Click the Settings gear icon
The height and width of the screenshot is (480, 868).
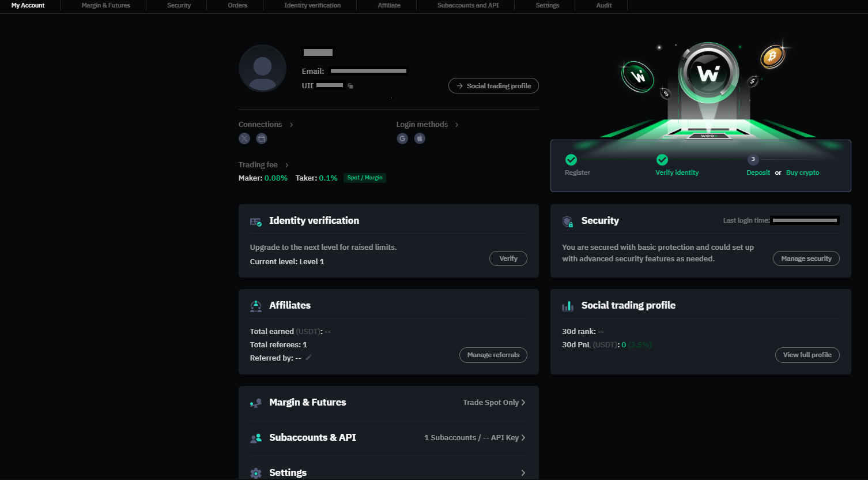click(x=256, y=473)
